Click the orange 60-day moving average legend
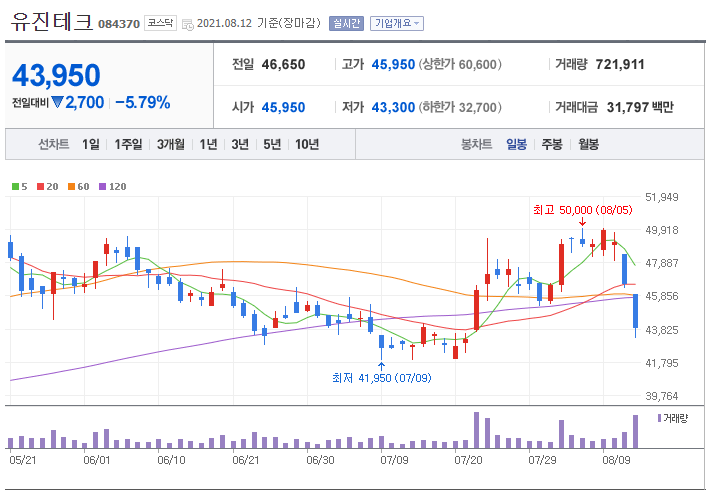This screenshot has height=490, width=706. 79,186
